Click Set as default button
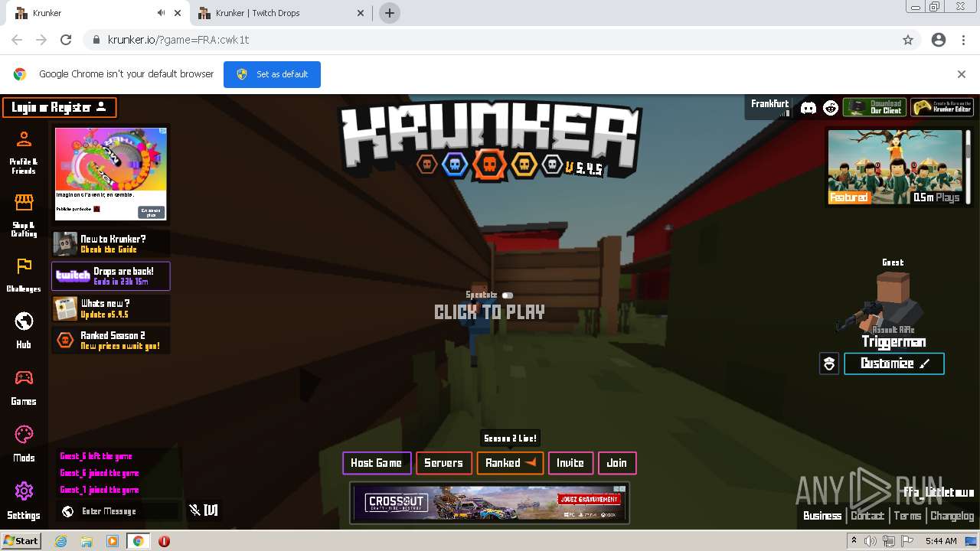Screen dimensions: 980x551 272,74
